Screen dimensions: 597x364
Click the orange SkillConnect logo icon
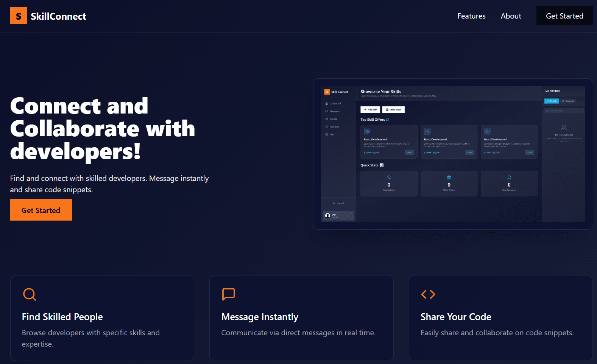[x=19, y=16]
